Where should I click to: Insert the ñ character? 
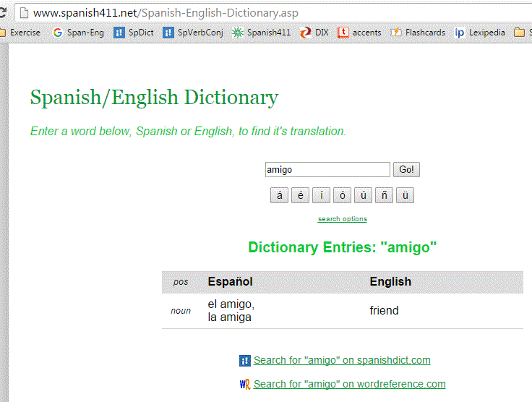tap(384, 195)
